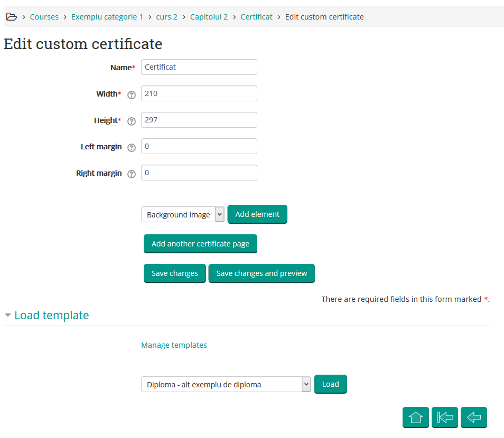Open the Right margin help icon
Screen dimensions: 504x438
pyautogui.click(x=131, y=174)
